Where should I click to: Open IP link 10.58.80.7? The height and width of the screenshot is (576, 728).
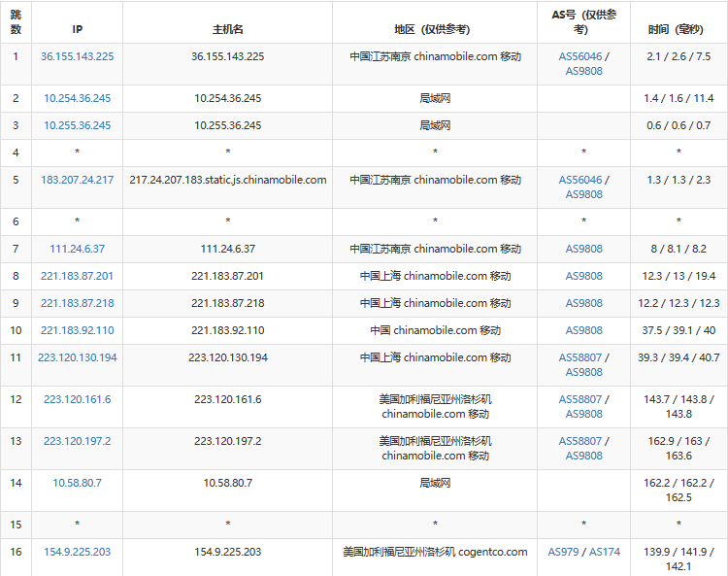(77, 483)
